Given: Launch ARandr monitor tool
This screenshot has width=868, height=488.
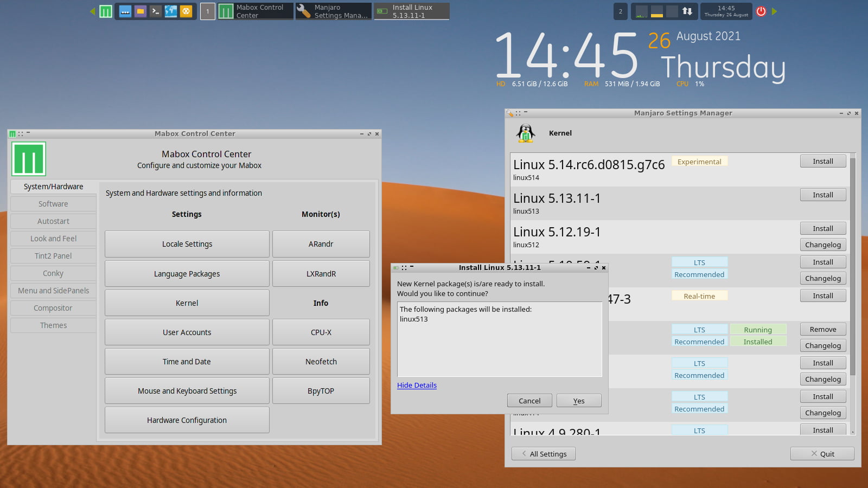Looking at the screenshot, I should [x=321, y=244].
